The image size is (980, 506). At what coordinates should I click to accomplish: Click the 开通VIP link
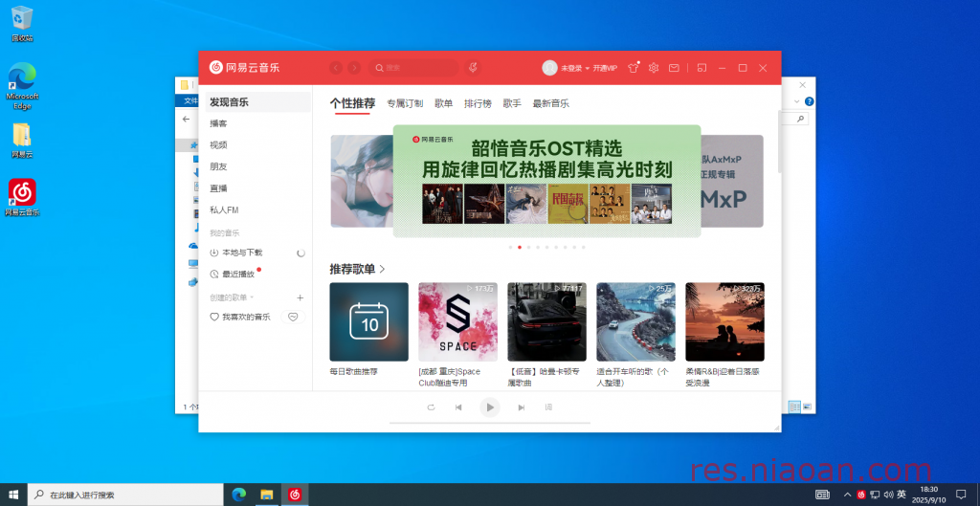click(x=605, y=68)
